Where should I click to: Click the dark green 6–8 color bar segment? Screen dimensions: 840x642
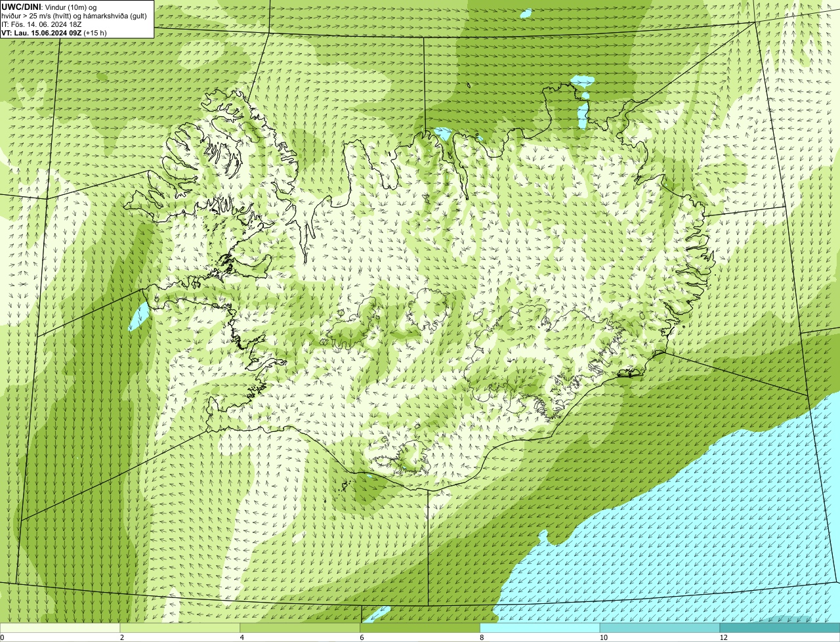tap(420, 628)
